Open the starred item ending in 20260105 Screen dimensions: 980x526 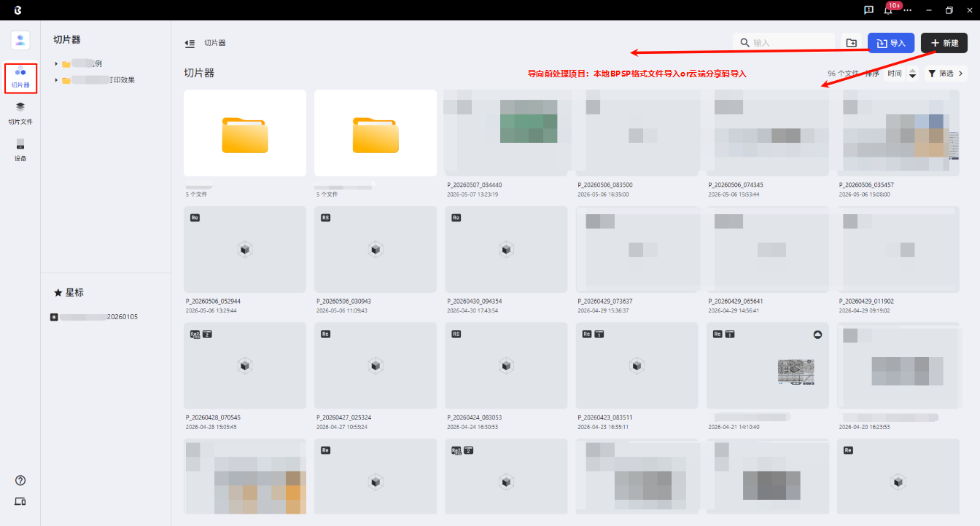point(94,317)
